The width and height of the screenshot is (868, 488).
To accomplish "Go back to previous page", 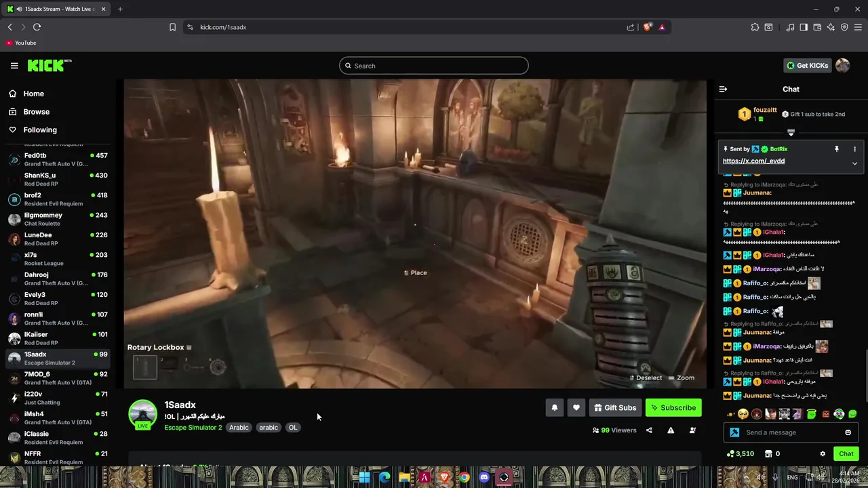I will click(9, 27).
